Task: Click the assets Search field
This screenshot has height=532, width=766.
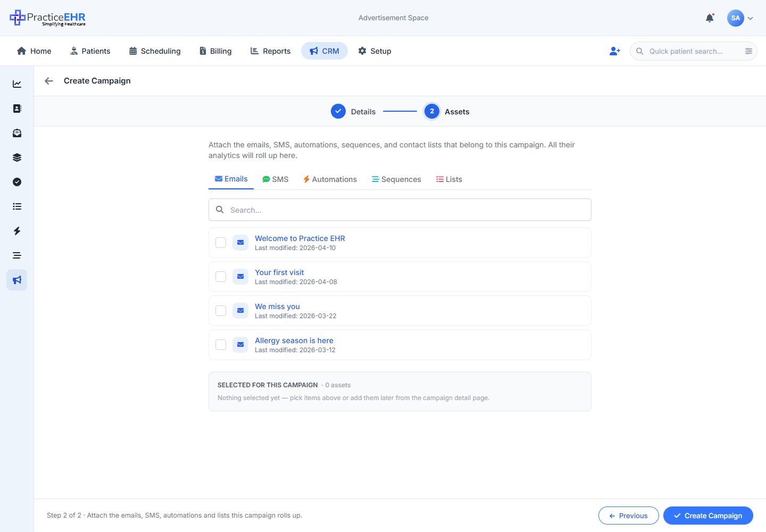Action: pos(400,210)
